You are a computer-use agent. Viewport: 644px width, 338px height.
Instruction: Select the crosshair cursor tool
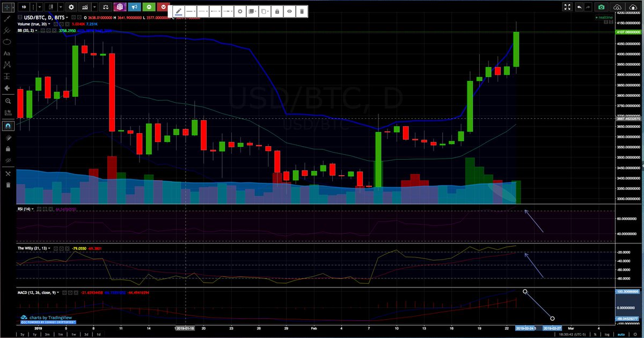coord(7,7)
